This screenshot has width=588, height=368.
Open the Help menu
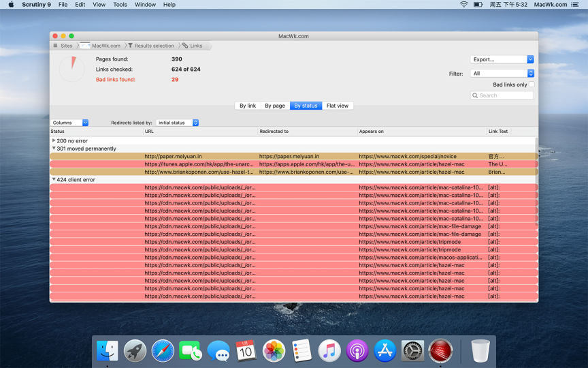pos(169,5)
